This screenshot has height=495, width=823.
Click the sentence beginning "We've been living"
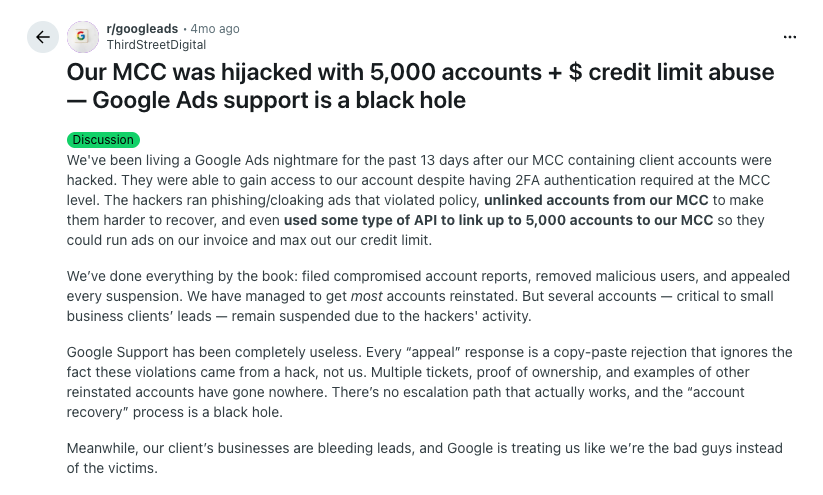click(x=160, y=160)
